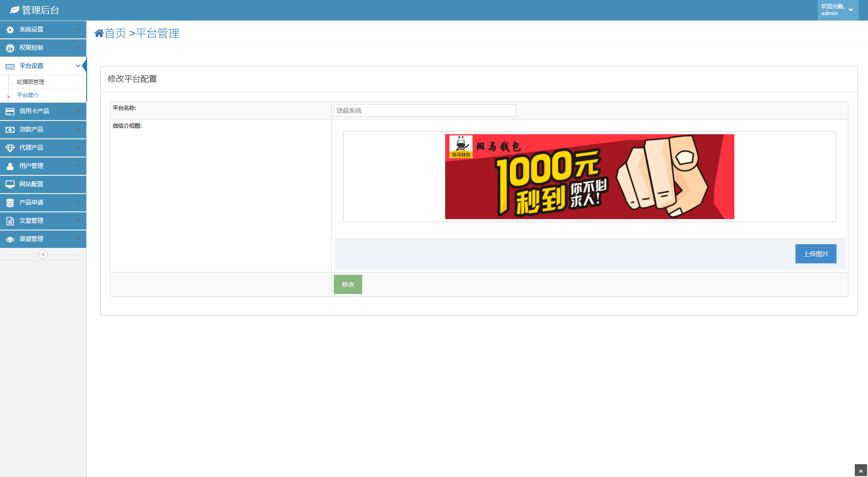Collapse the sidebar with the double-arrow toggle

click(x=43, y=254)
